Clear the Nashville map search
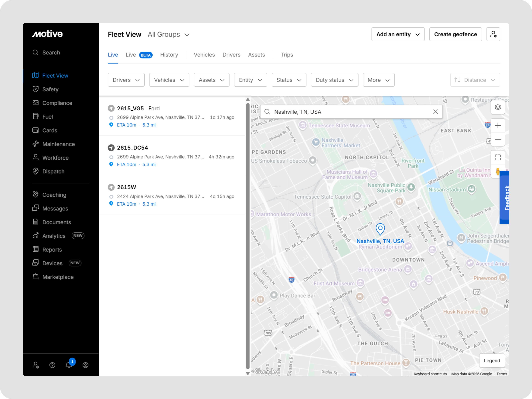 pos(435,112)
